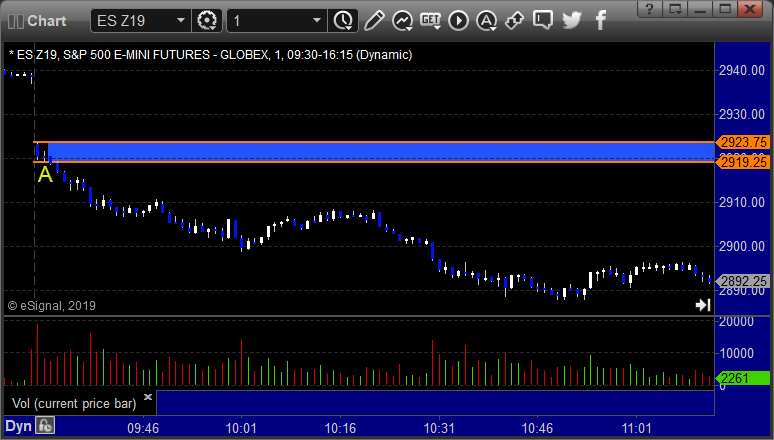Viewport: 774px width, 440px height.
Task: Maximize the chart window
Action: click(x=725, y=8)
